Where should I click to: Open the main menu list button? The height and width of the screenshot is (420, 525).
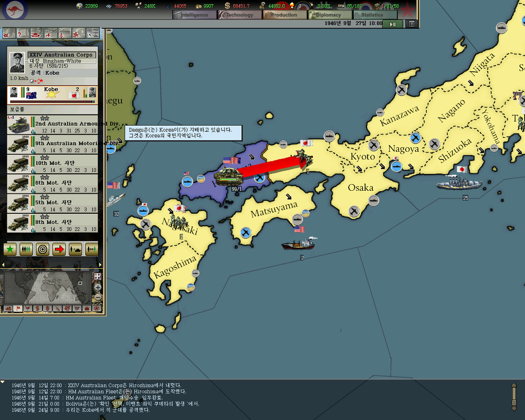click(412, 24)
